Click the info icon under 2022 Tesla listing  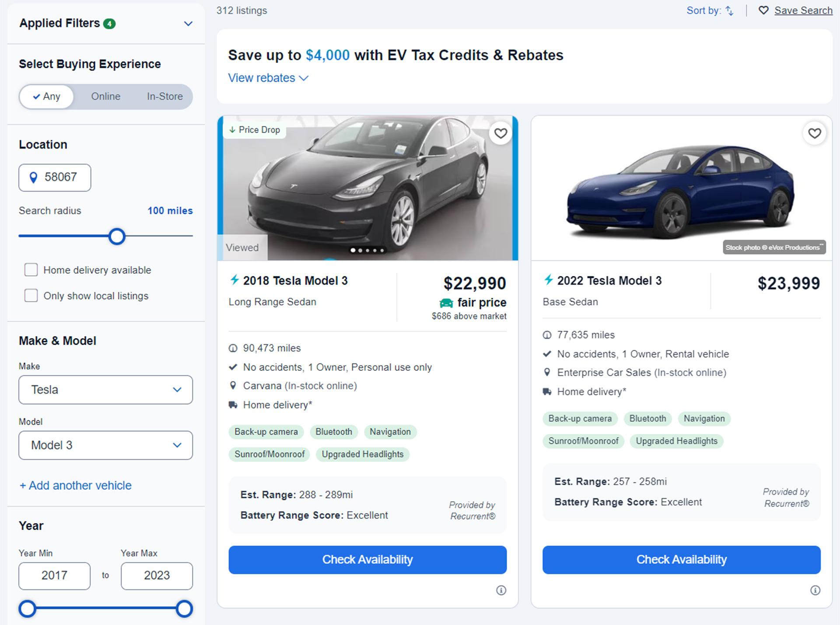point(815,590)
